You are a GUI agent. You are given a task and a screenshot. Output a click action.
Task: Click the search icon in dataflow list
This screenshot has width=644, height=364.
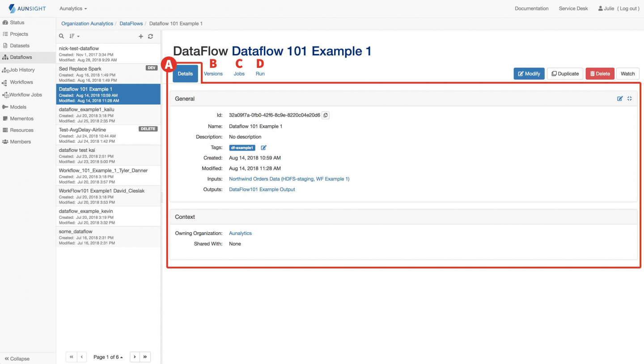[x=62, y=36]
